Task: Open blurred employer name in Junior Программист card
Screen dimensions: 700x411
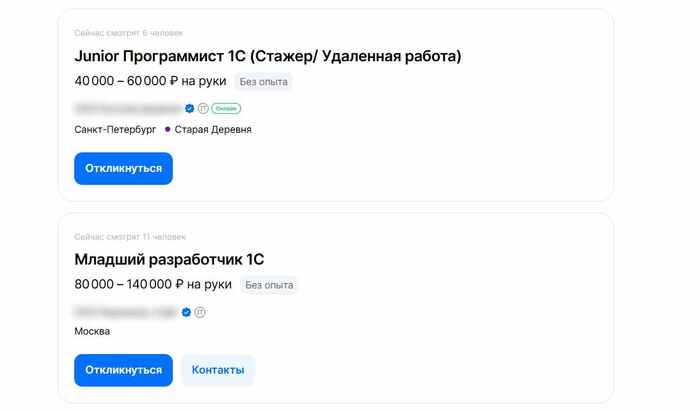Action: click(127, 108)
